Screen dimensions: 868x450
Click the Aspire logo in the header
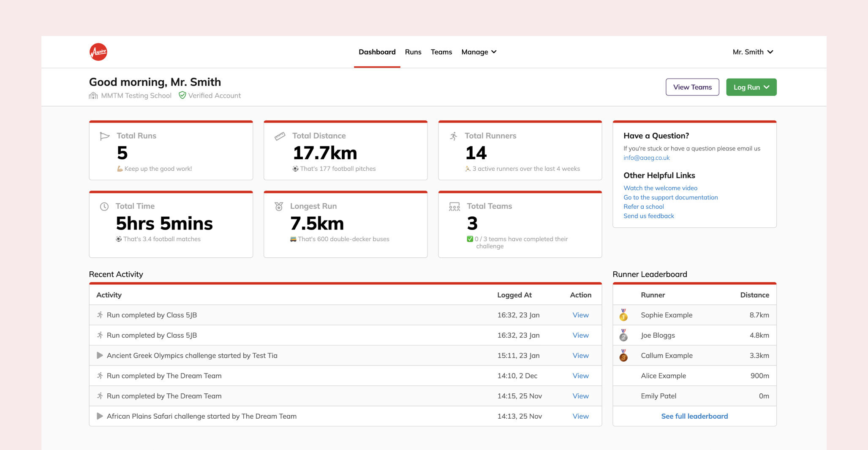(x=98, y=52)
